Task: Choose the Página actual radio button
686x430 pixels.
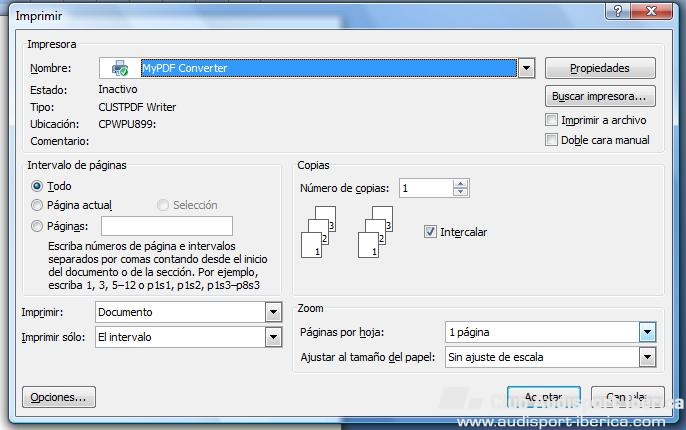Action: tap(38, 205)
